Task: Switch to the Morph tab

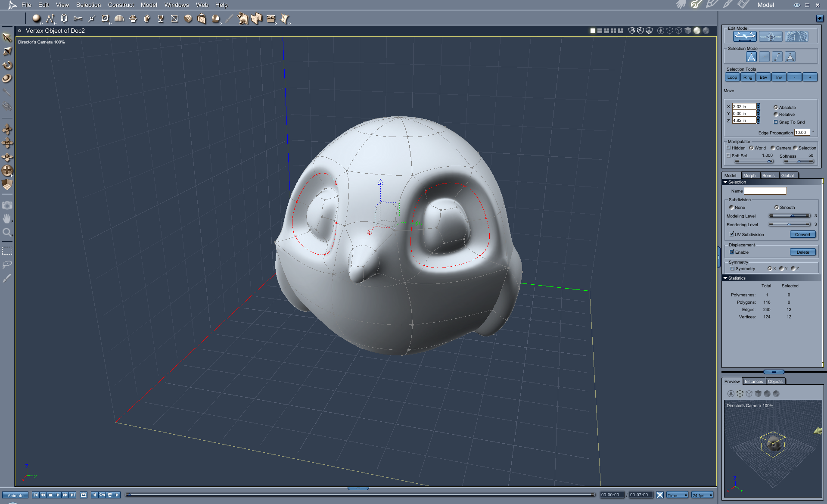Action: (x=749, y=175)
